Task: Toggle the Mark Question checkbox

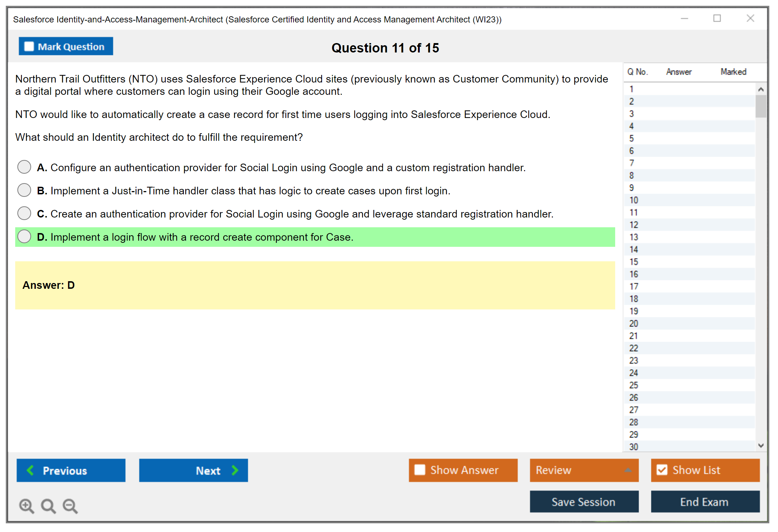Action: coord(29,47)
